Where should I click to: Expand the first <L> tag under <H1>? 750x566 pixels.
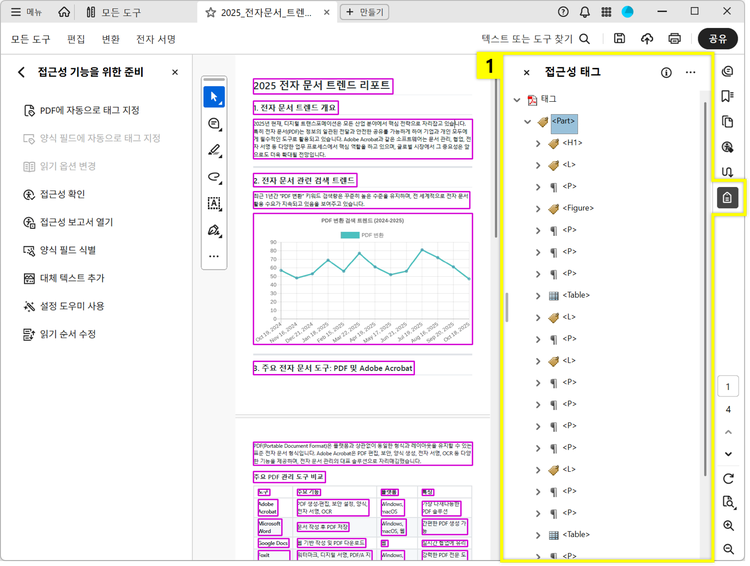point(538,166)
